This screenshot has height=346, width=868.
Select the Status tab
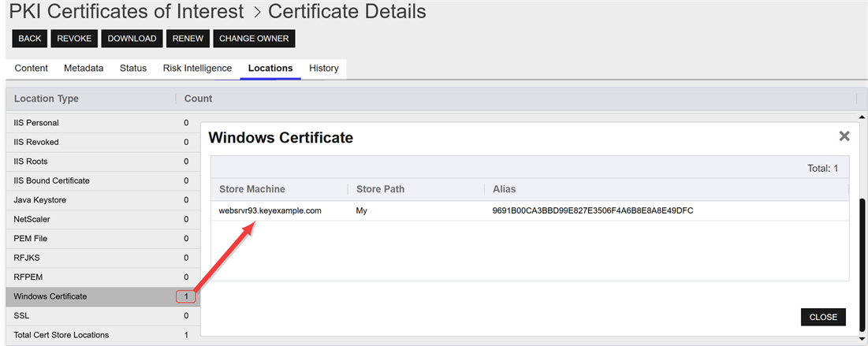[x=133, y=69]
